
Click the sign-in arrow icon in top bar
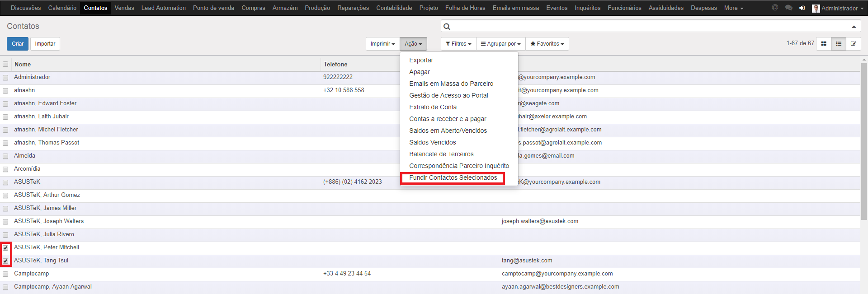tap(802, 8)
